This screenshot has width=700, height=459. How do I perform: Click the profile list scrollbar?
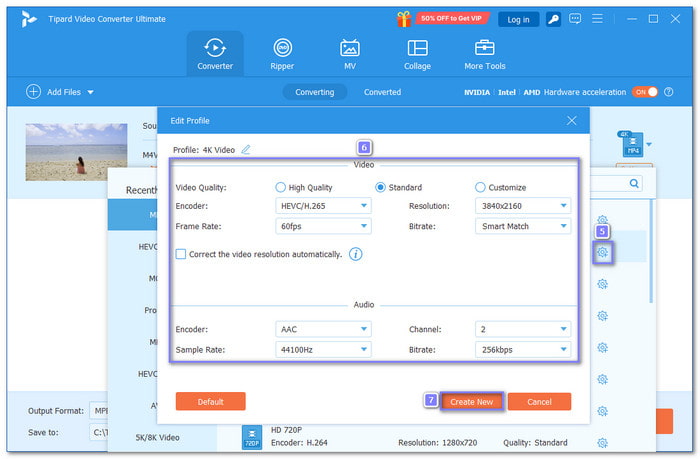coord(651,251)
